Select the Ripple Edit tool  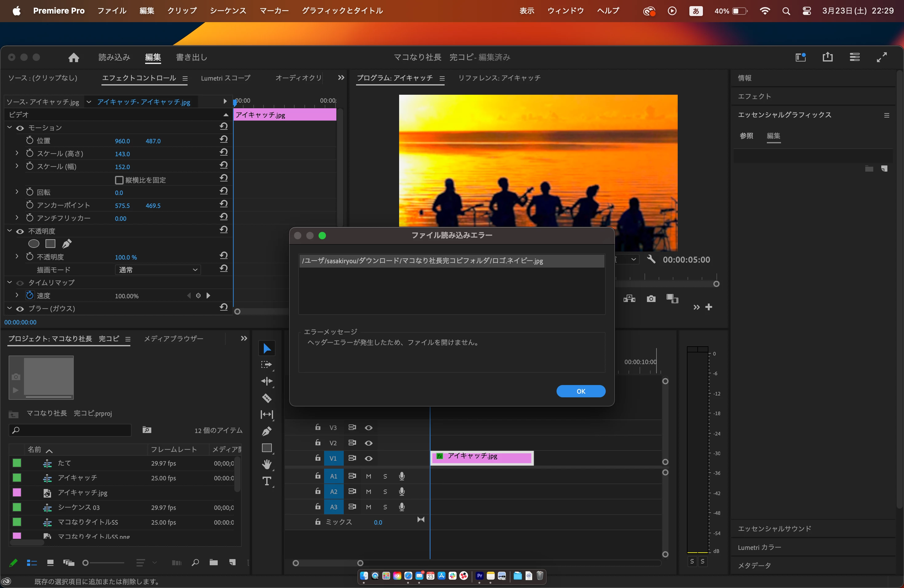(x=267, y=381)
